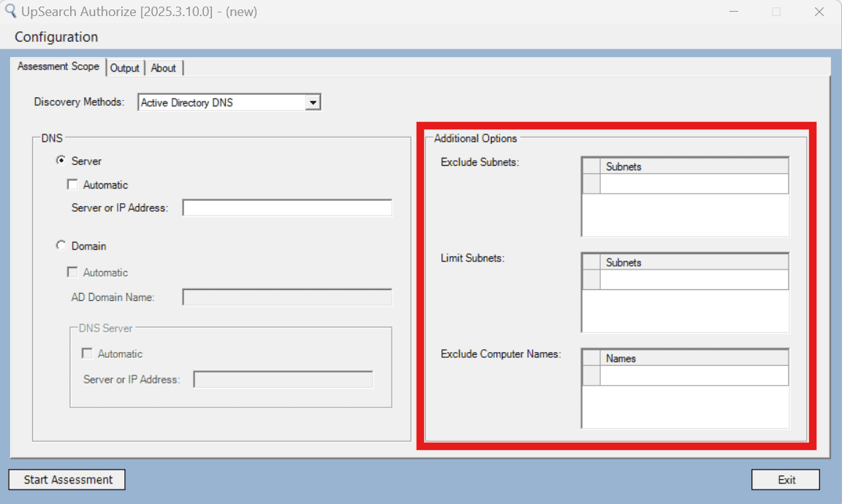Select the Domain radio button

[x=61, y=246]
